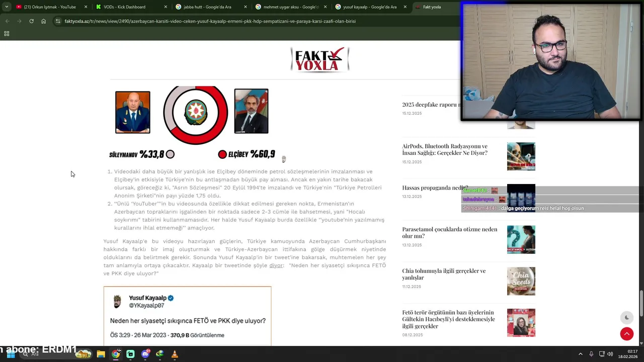Open 'Chia tohumuyla ilgili gerçekler' article link
Screen dimensions: 644x362
click(x=444, y=274)
